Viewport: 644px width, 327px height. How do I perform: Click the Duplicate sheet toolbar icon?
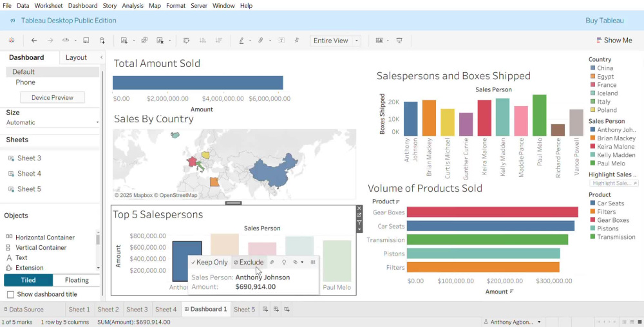point(144,40)
